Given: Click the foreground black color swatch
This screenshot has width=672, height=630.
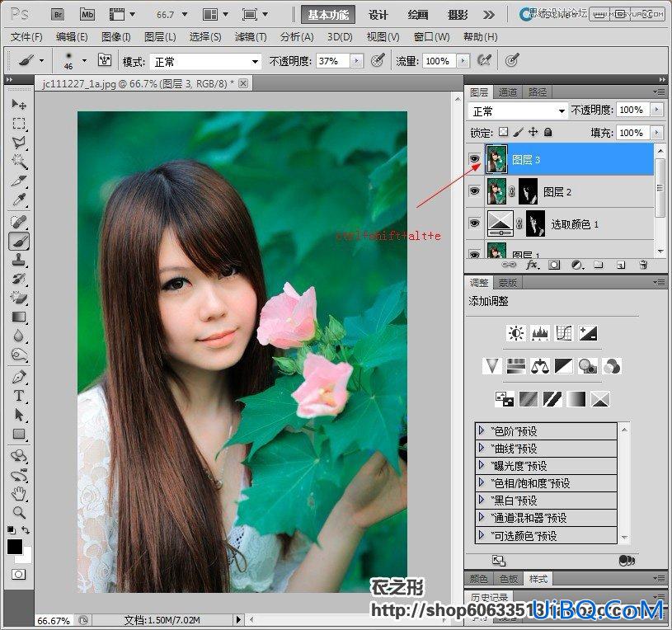Looking at the screenshot, I should 14,546.
